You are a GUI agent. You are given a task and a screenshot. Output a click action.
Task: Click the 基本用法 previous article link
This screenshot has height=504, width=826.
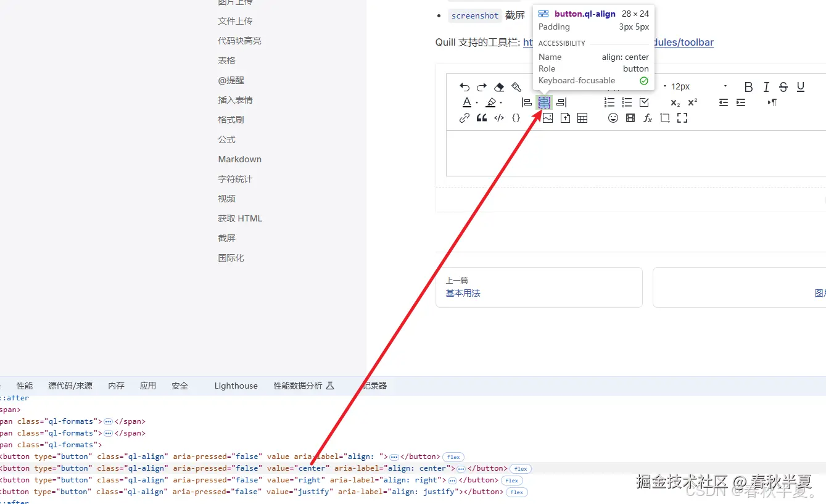(463, 293)
